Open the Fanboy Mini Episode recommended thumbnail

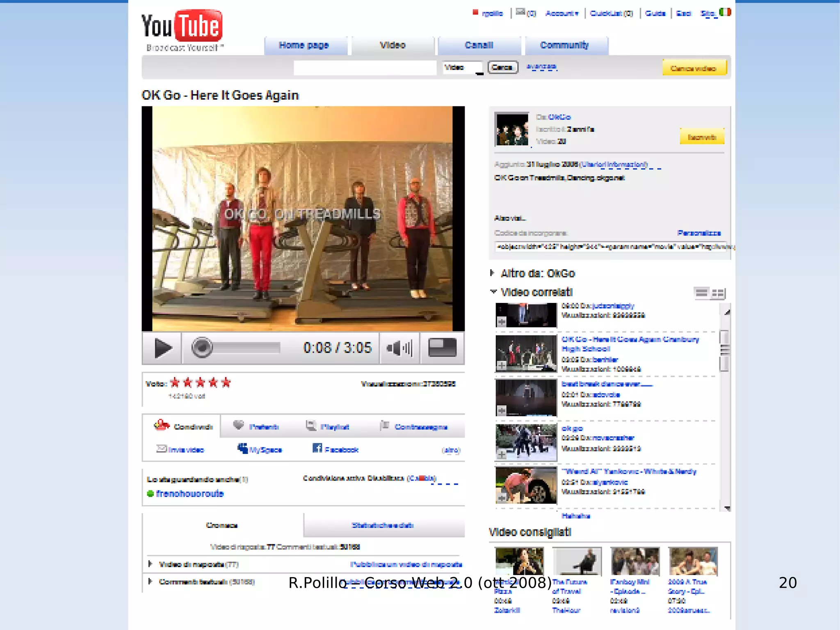(x=635, y=561)
